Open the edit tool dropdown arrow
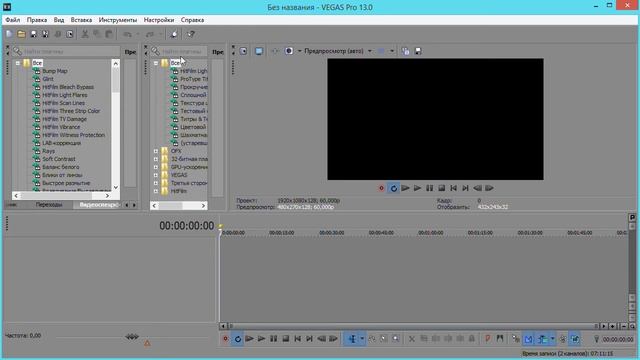This screenshot has width=640, height=360. [x=362, y=339]
